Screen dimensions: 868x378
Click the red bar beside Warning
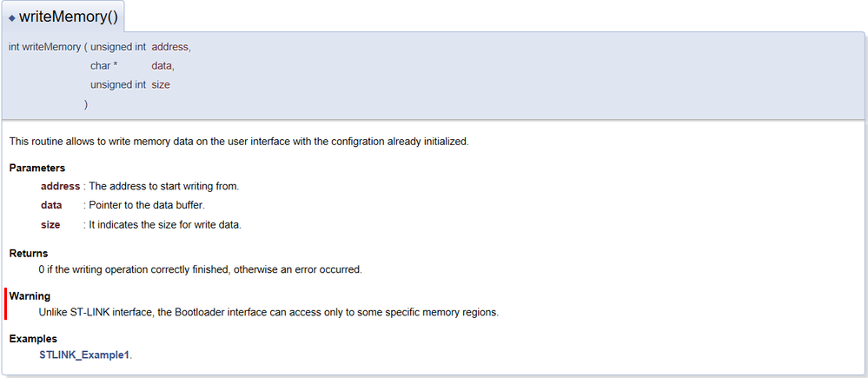coord(5,304)
